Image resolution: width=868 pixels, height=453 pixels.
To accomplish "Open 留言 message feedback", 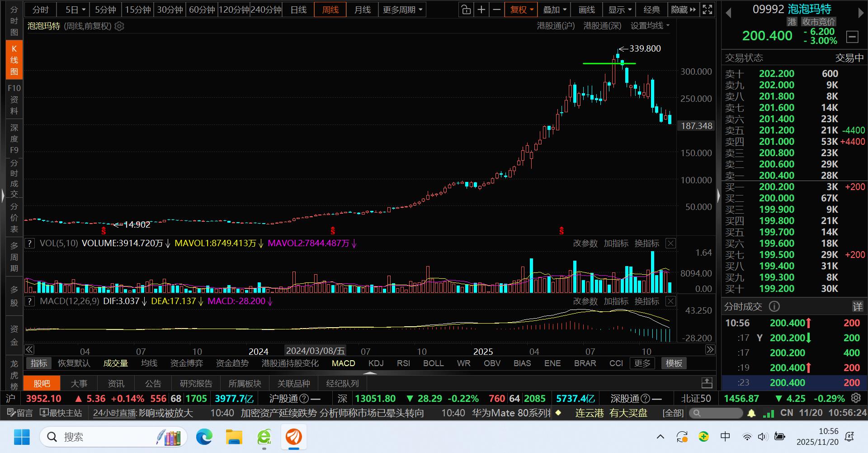I will [x=20, y=413].
